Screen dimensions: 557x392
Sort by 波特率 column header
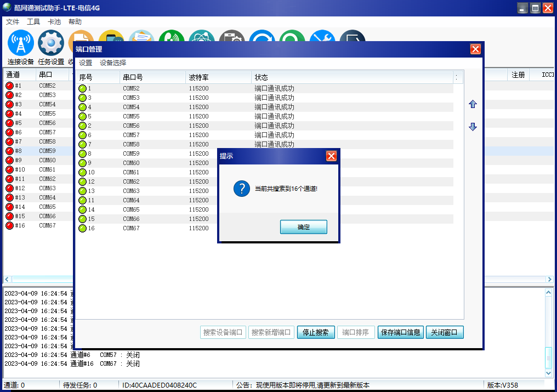click(218, 77)
